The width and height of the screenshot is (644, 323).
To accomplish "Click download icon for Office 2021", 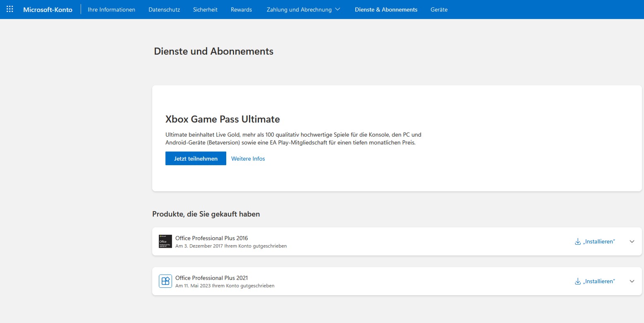I will coord(578,281).
